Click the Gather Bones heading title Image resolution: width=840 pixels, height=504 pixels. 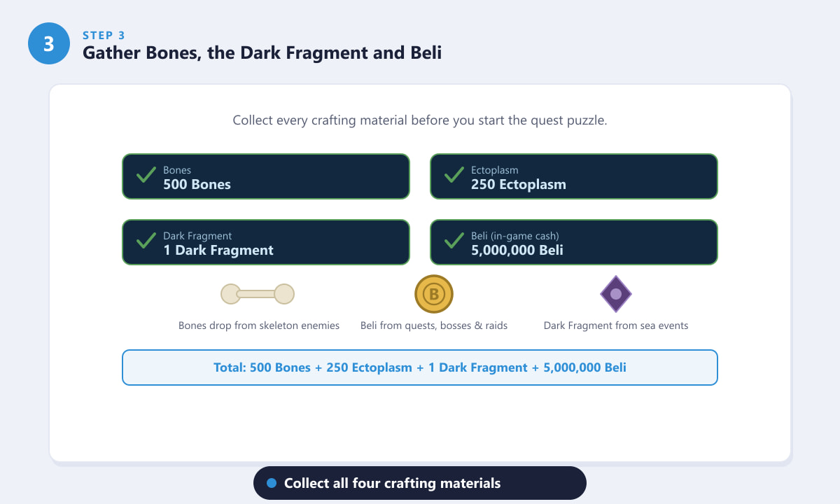tap(262, 52)
